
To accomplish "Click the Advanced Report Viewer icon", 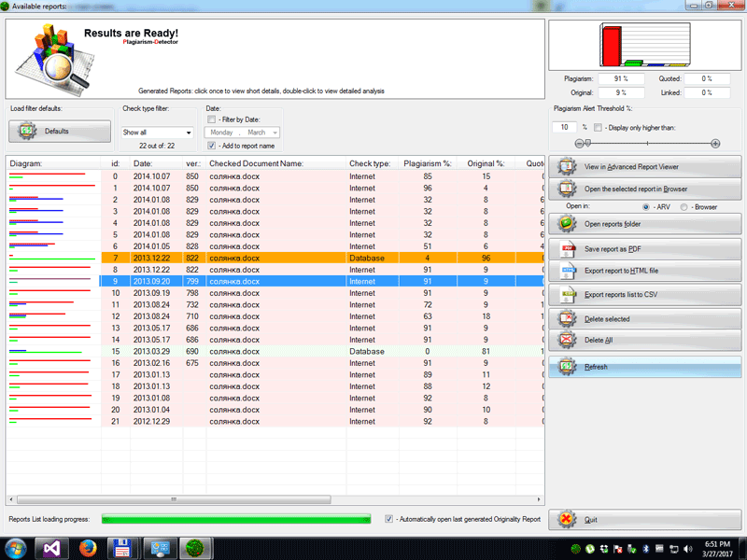I will tap(567, 167).
